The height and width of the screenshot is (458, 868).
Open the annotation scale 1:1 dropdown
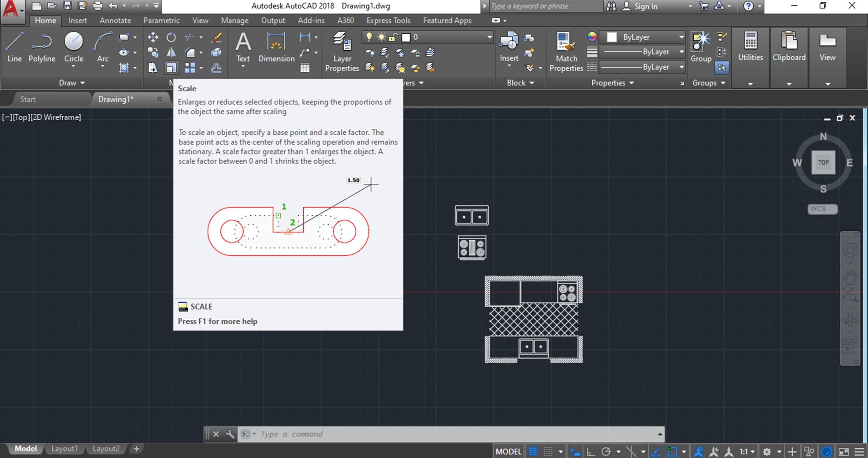click(747, 452)
